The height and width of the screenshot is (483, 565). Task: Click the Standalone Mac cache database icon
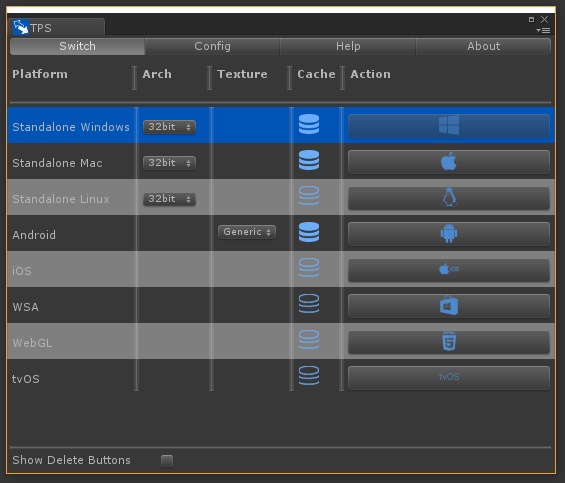click(x=309, y=160)
